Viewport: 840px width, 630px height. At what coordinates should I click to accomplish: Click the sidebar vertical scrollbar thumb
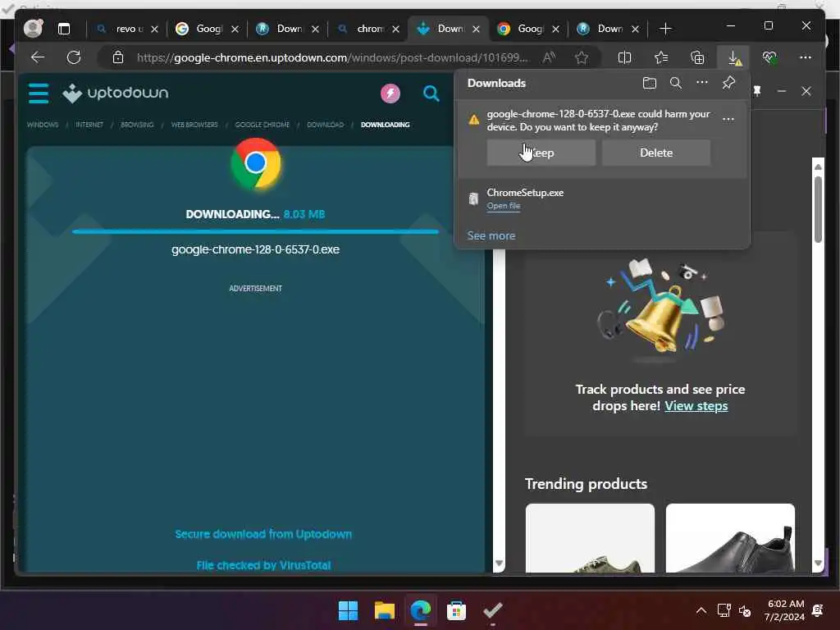[818, 209]
